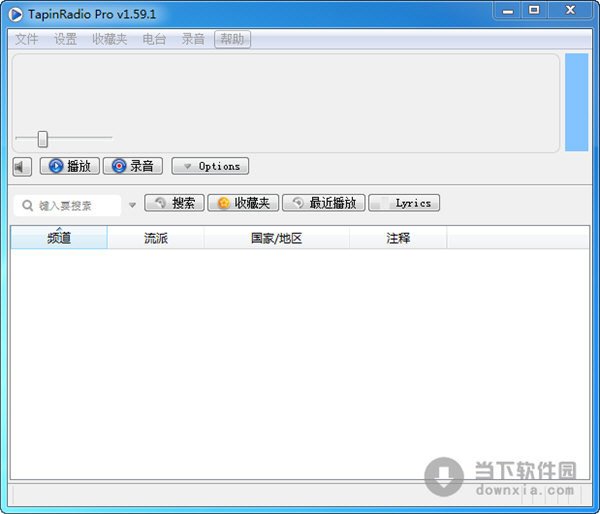Start recording with the 录音 button
600x514 pixels.
pos(133,166)
